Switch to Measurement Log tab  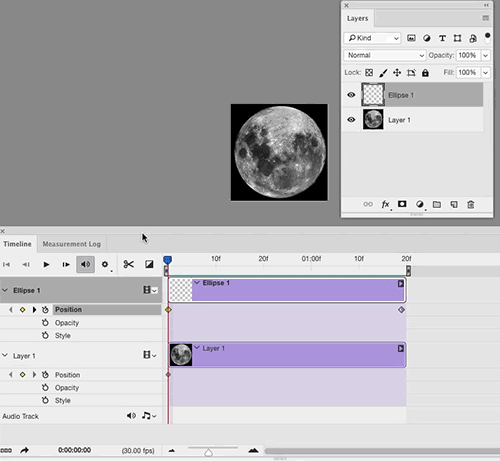71,244
